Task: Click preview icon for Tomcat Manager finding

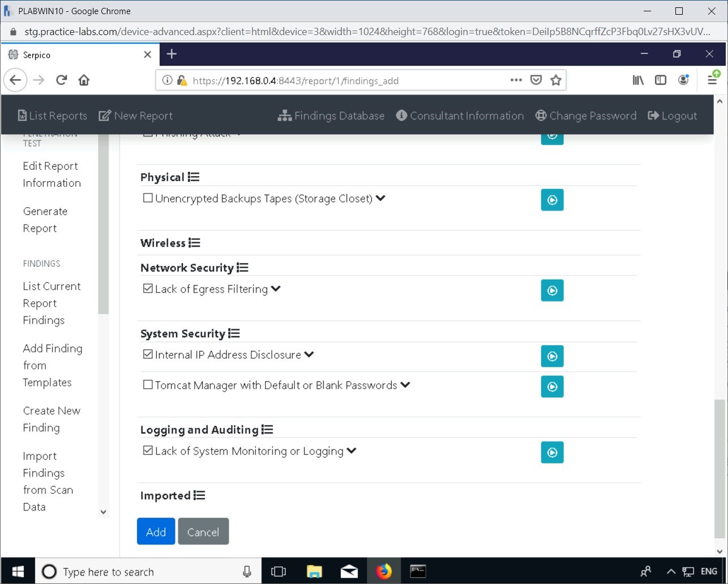Action: click(x=552, y=387)
